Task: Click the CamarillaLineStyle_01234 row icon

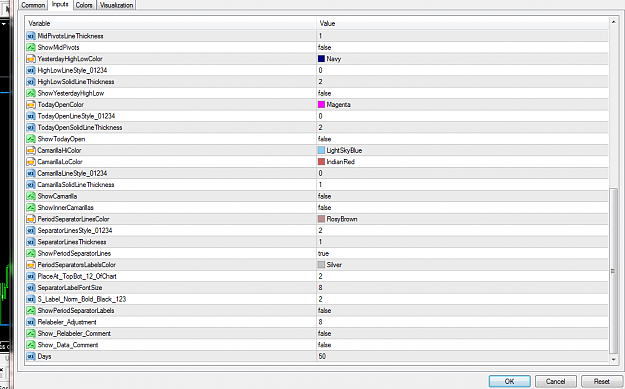Action: [x=31, y=173]
